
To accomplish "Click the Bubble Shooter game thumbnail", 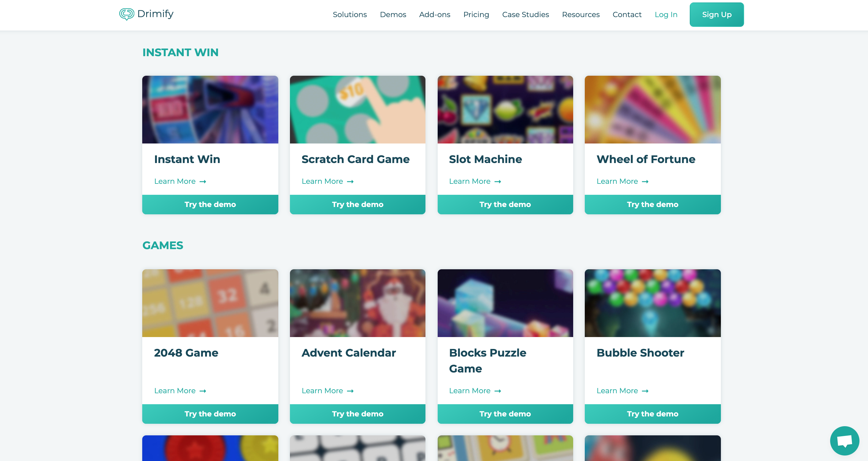I will 653,303.
